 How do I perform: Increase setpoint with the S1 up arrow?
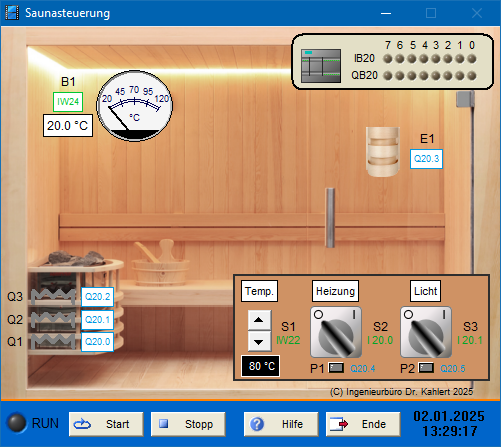(x=259, y=320)
